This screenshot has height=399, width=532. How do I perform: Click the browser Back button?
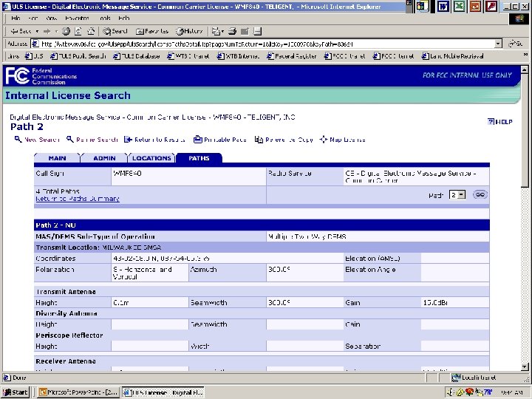tap(20, 31)
